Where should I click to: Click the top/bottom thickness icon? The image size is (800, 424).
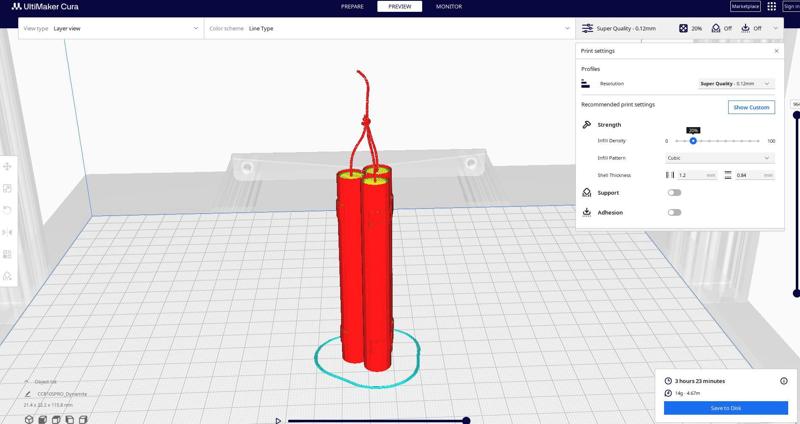coord(728,175)
